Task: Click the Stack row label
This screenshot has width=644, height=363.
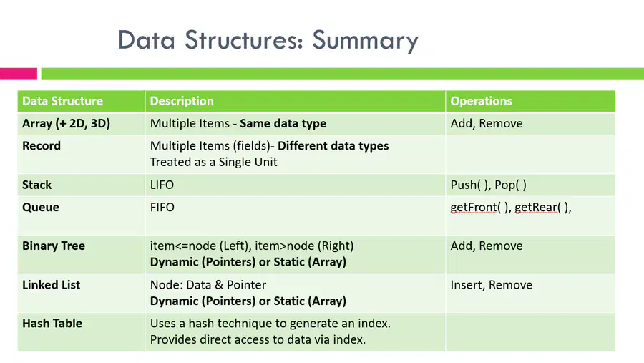Action: pyautogui.click(x=37, y=185)
